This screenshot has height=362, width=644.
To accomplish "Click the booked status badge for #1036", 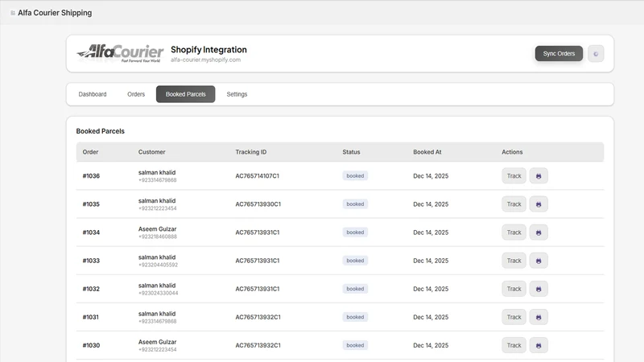I will click(355, 175).
